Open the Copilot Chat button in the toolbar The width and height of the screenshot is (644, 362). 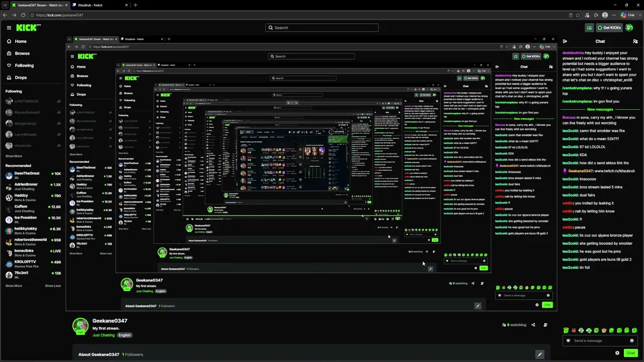627,15
